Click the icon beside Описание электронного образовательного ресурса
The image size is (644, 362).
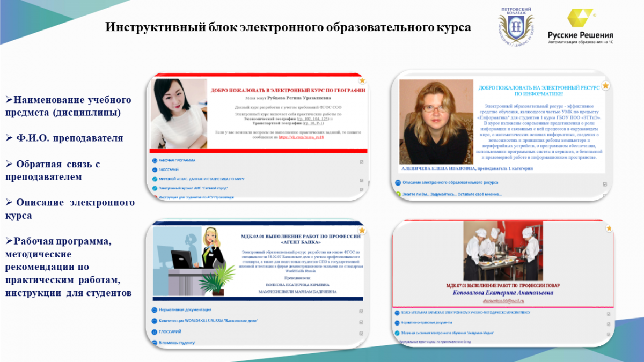pyautogui.click(x=398, y=182)
